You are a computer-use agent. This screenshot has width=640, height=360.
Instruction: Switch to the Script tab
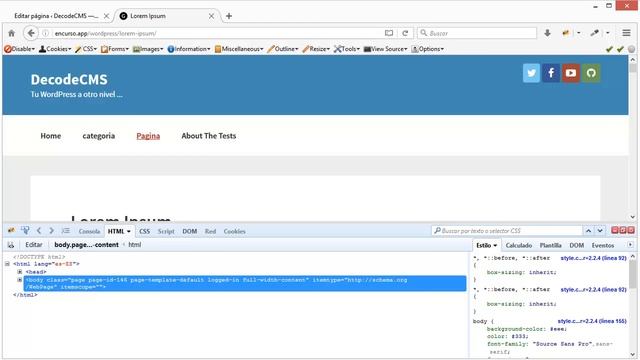coord(166,231)
